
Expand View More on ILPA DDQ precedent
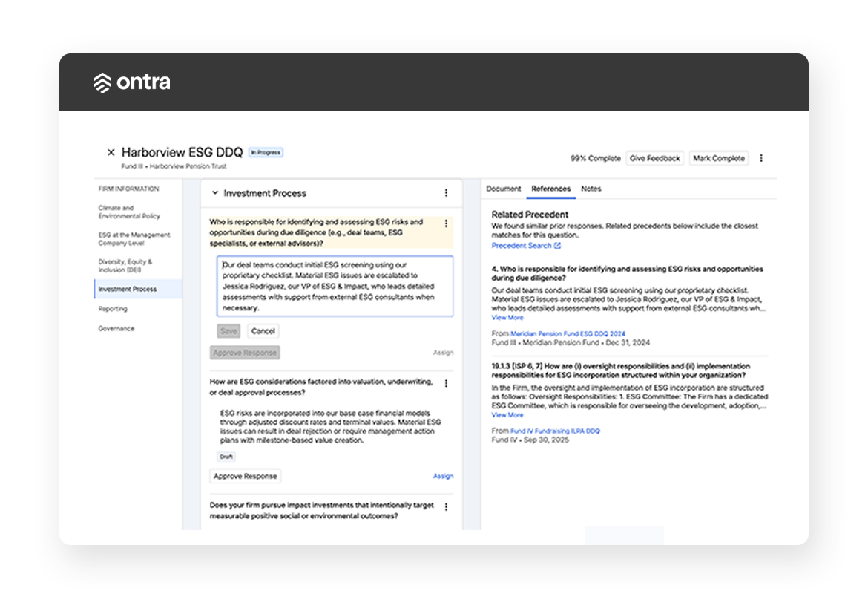coord(507,415)
